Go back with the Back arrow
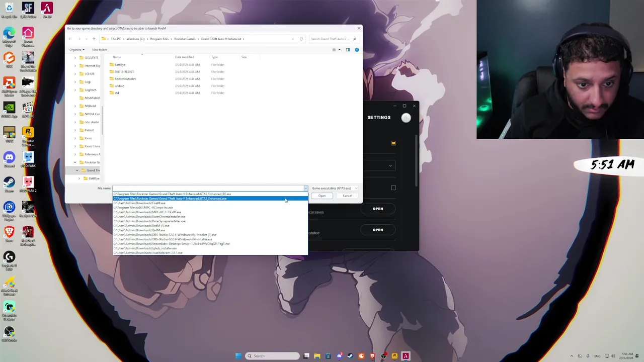 tap(70, 39)
